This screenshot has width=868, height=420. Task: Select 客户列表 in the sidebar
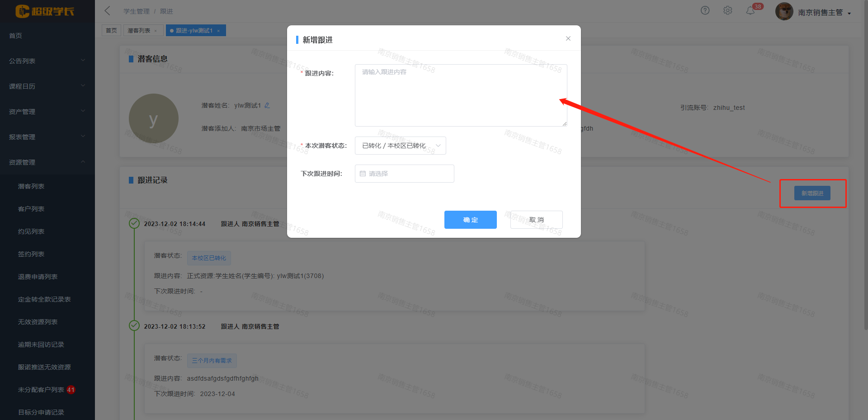tap(31, 209)
